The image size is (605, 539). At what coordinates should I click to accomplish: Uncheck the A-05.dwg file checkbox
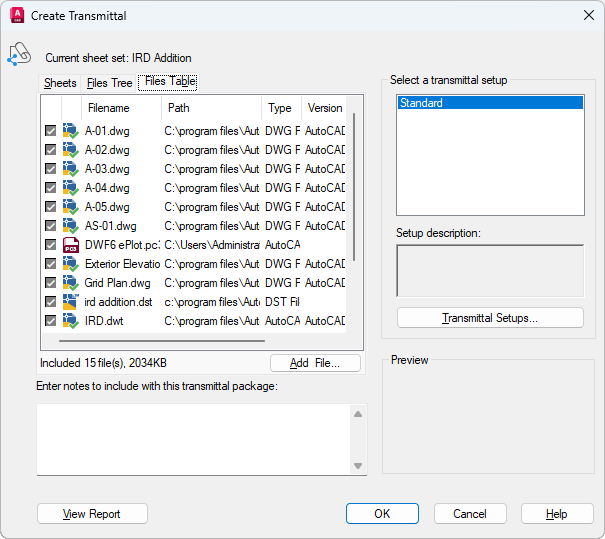pyautogui.click(x=51, y=207)
